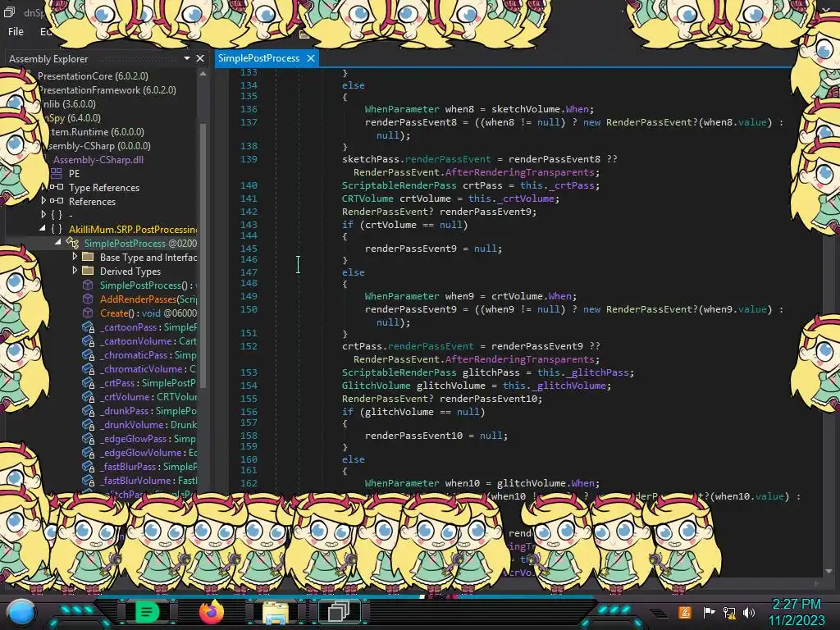Viewport: 840px width, 630px height.
Task: Expand Base Type and Interfaces folder
Action: coord(75,257)
